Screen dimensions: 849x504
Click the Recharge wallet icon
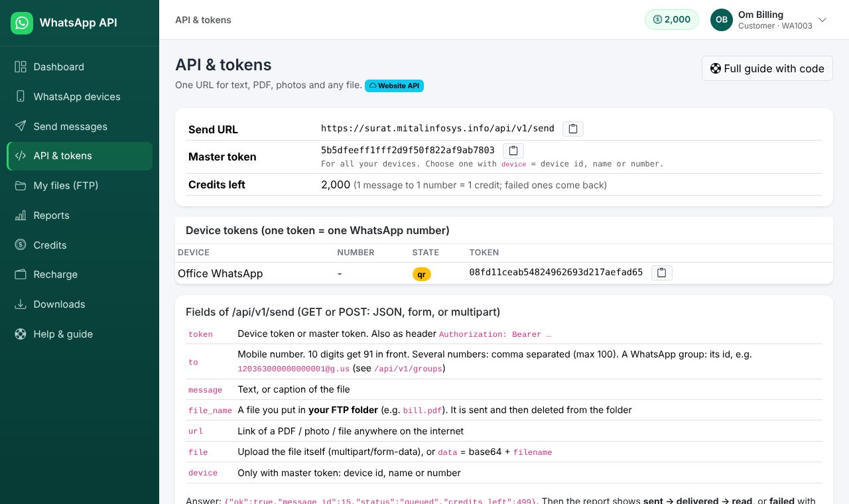click(x=21, y=275)
